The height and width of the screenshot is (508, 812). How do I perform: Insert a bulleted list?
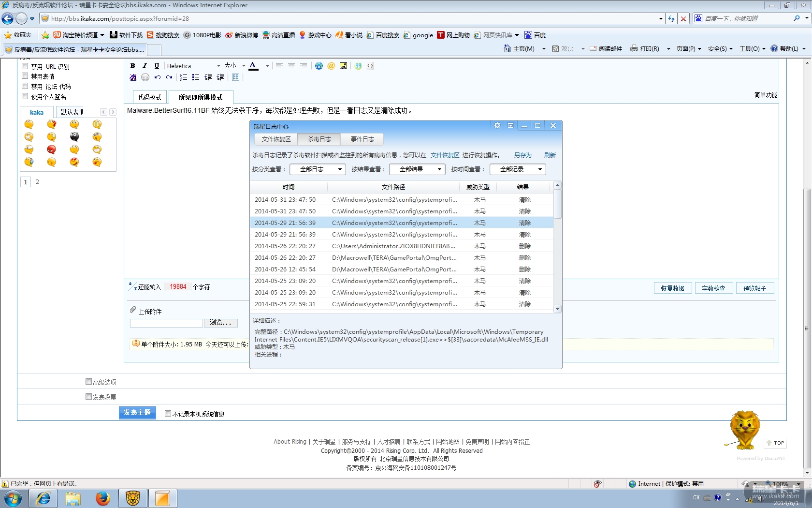pyautogui.click(x=196, y=77)
